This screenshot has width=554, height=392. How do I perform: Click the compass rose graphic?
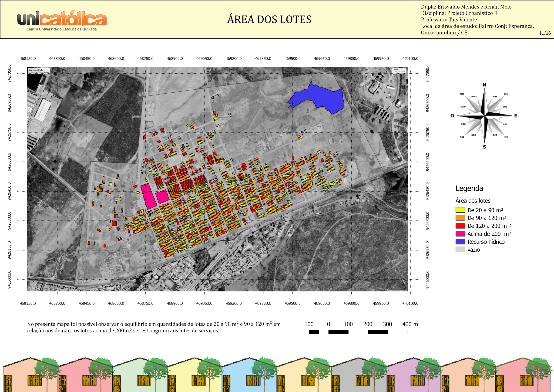tap(484, 116)
